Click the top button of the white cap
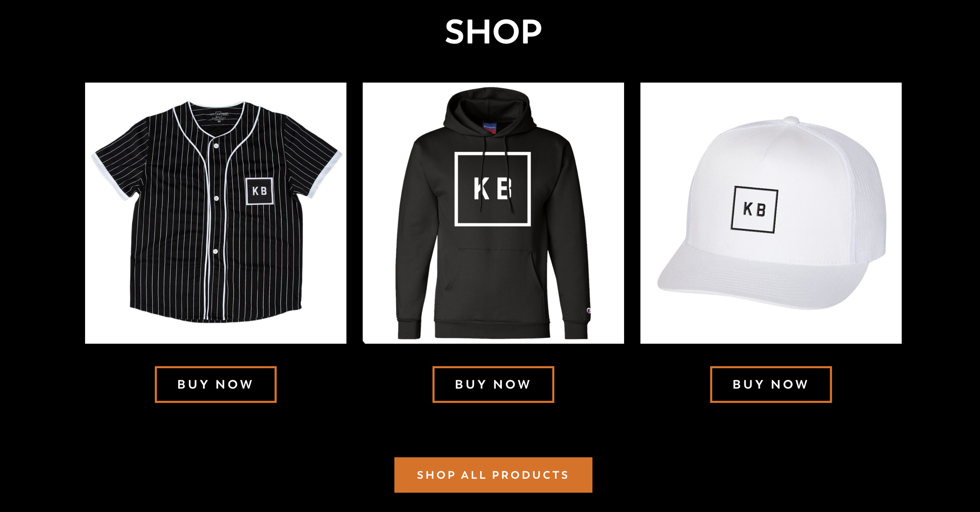The width and height of the screenshot is (980, 512). tap(791, 120)
